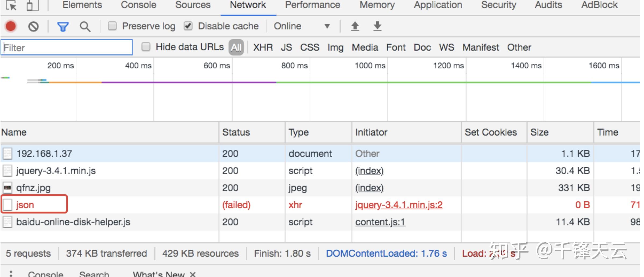This screenshot has width=644, height=277.
Task: Click the document icon beside 192.168.1.37
Action: pos(8,154)
